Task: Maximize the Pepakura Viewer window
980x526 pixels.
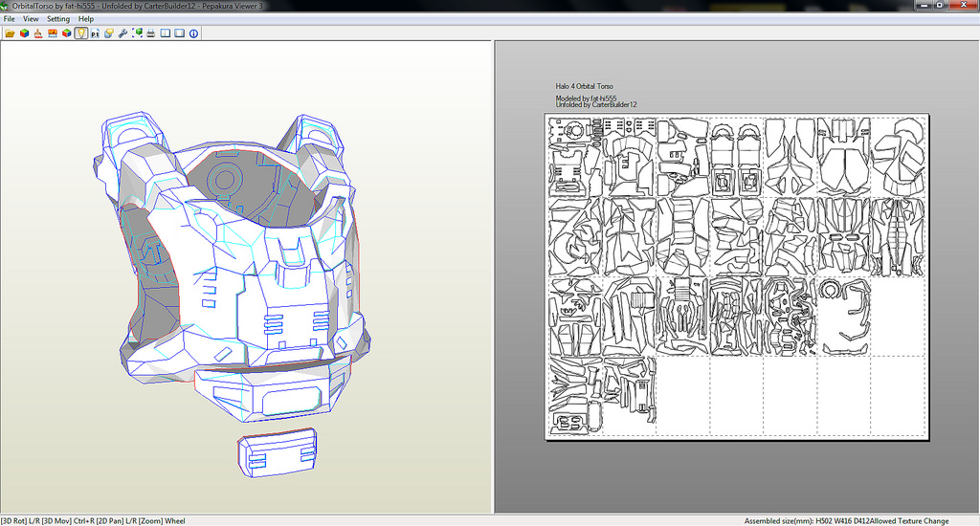Action: tap(940, 5)
